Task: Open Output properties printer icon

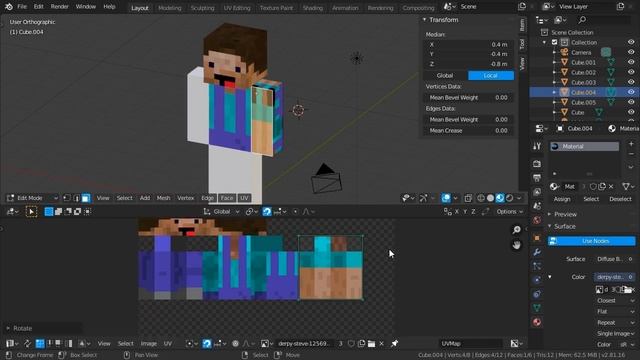Action: click(537, 178)
